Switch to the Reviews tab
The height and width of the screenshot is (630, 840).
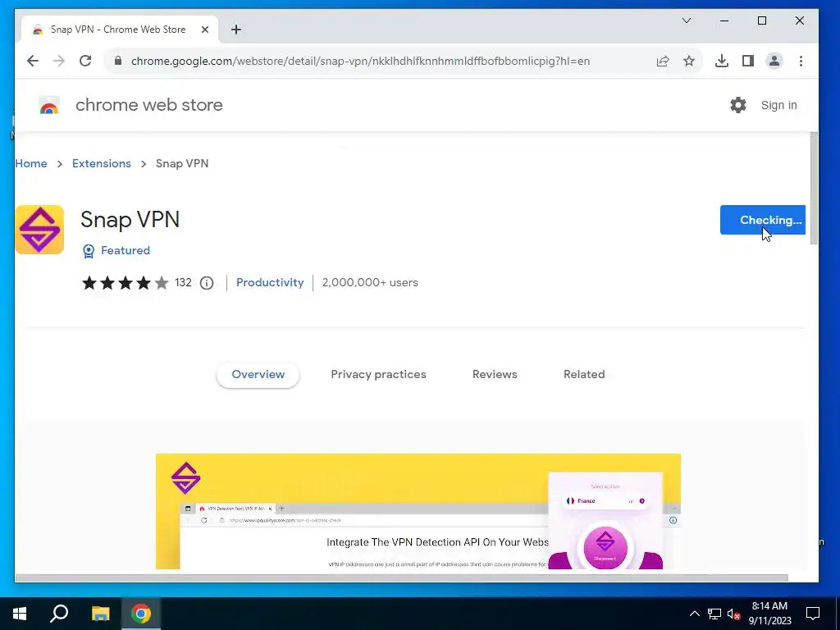click(x=495, y=374)
